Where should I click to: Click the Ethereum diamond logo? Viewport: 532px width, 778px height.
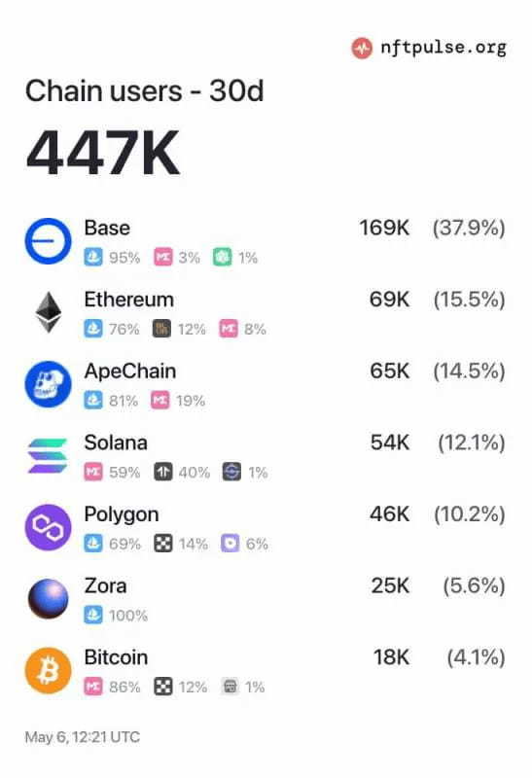coord(48,312)
